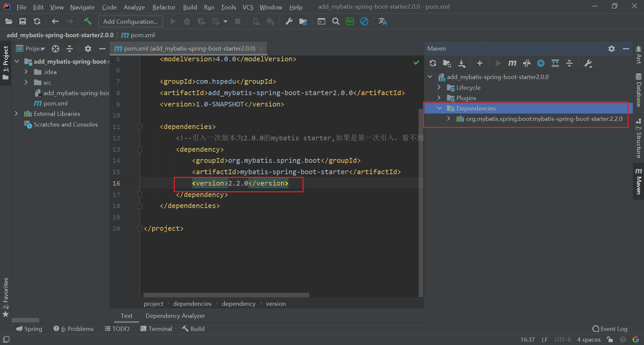Collapse the add_mybatis-spring-boot project root node

click(x=17, y=62)
